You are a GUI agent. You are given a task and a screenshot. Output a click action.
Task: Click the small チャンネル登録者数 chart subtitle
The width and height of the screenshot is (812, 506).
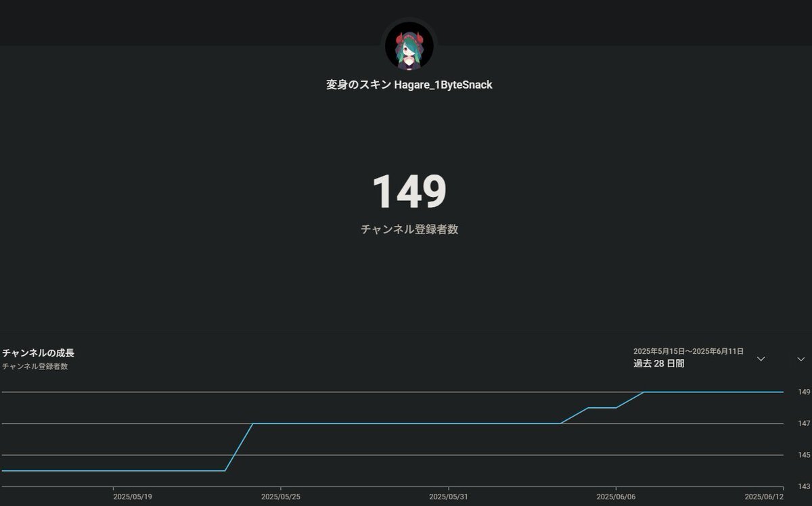35,367
